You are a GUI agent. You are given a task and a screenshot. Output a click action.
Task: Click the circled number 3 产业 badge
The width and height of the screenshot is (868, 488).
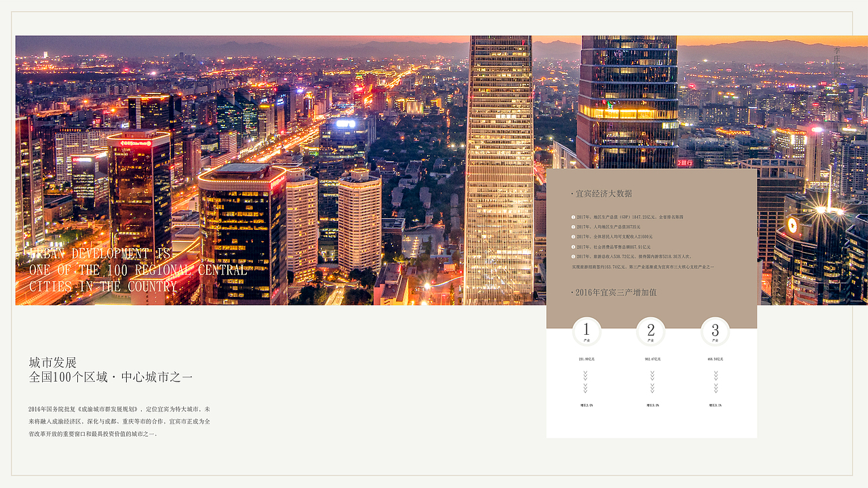715,331
